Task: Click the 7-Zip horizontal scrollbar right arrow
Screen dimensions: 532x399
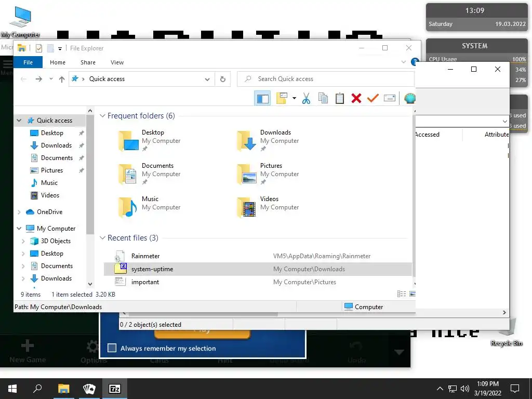Action: click(x=504, y=312)
